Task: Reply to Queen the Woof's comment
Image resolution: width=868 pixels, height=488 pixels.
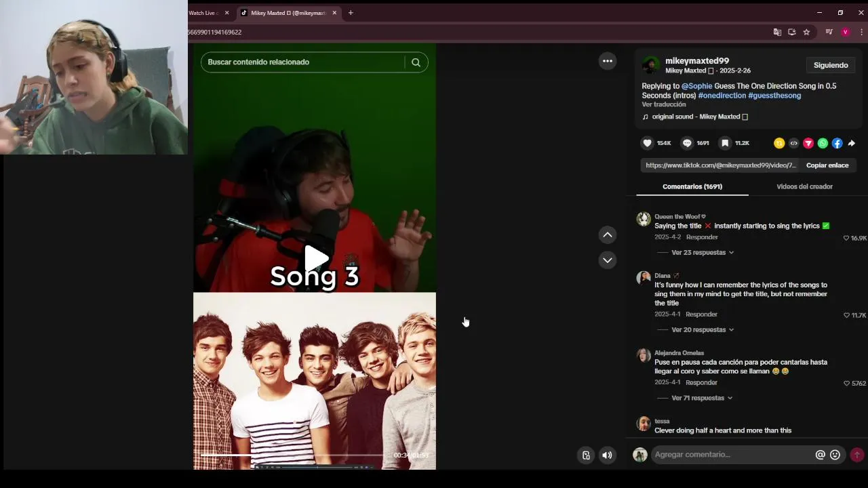Action: click(702, 237)
